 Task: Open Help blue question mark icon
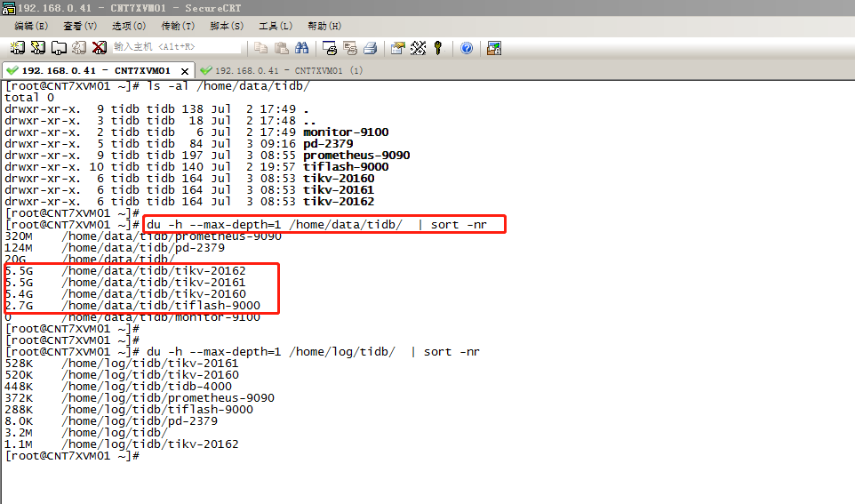467,48
